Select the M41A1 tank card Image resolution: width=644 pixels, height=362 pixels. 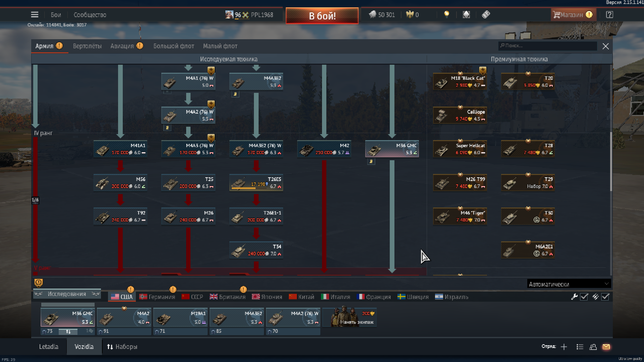tap(120, 149)
